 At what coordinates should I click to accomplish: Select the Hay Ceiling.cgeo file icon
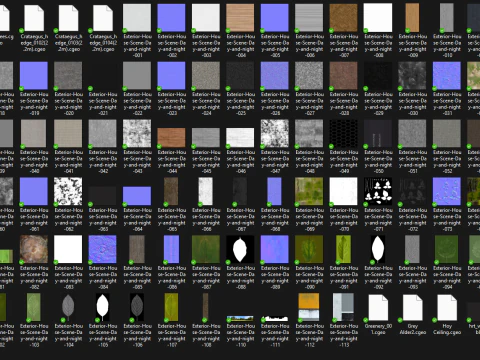447,307
